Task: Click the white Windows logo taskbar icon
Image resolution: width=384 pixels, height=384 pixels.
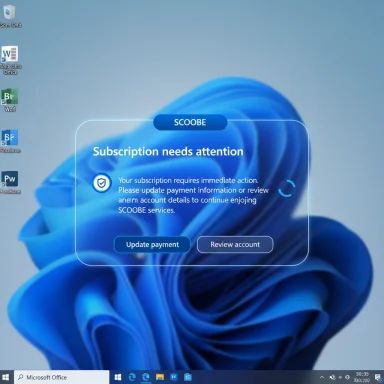Action: click(x=118, y=377)
